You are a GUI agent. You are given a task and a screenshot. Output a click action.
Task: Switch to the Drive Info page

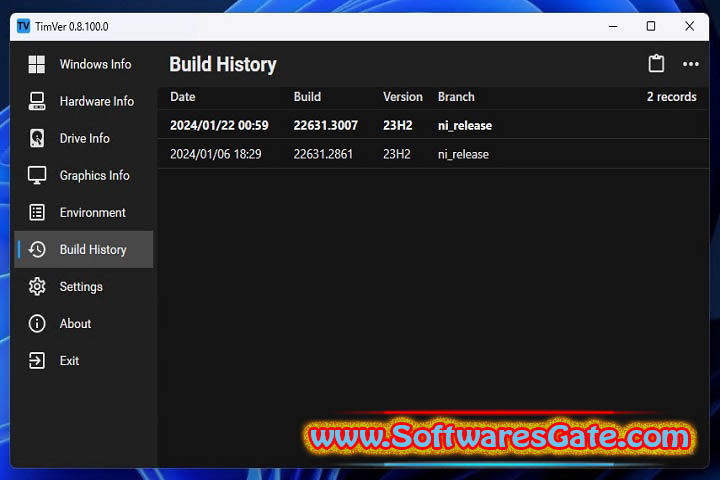(84, 138)
